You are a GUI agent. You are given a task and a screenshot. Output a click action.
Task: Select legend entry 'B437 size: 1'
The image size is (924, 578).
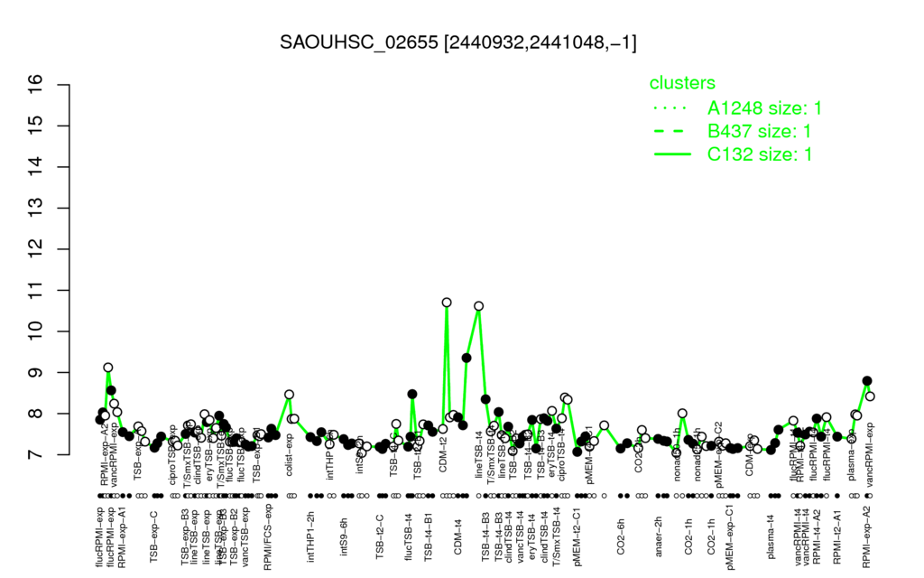[x=759, y=131]
